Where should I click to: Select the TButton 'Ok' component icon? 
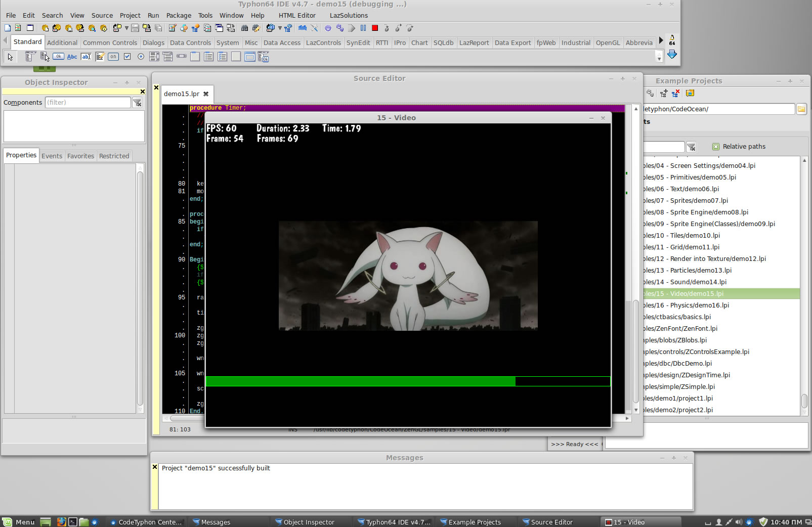(58, 57)
